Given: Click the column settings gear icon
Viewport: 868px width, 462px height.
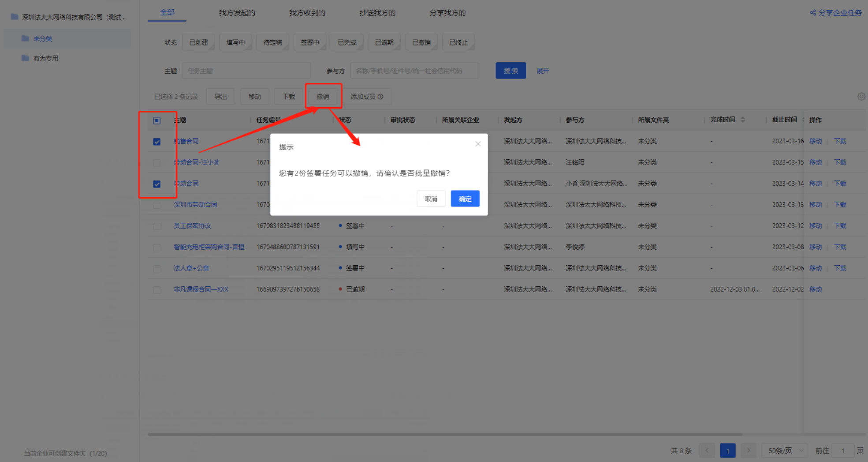Looking at the screenshot, I should (x=861, y=97).
